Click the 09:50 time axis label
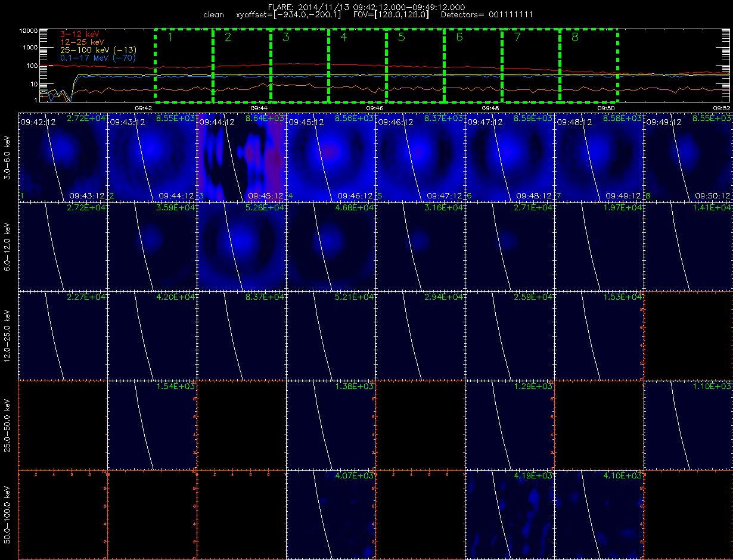Viewport: 733px width, 560px height. (x=605, y=108)
